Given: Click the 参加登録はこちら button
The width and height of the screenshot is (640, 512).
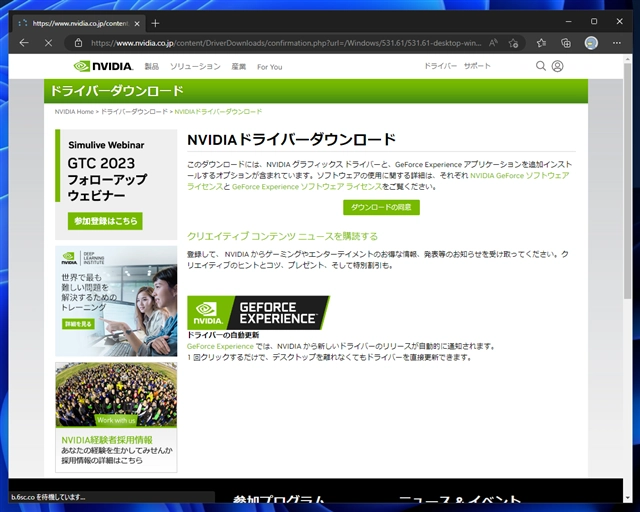Looking at the screenshot, I should click(x=105, y=221).
